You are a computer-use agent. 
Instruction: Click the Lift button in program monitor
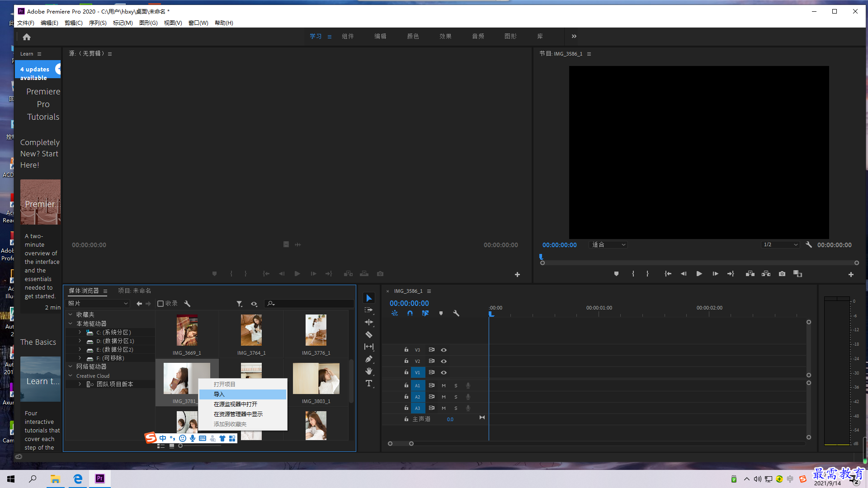pos(750,274)
